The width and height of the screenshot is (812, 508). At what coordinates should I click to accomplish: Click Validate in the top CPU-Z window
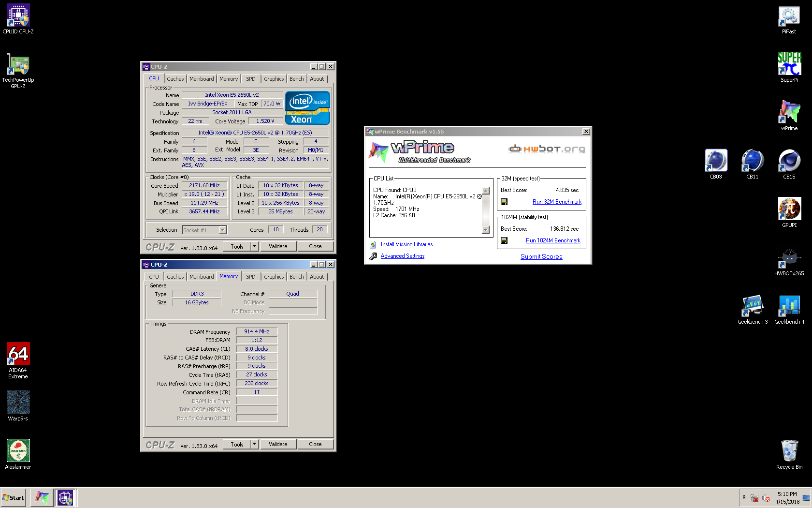[x=278, y=246]
